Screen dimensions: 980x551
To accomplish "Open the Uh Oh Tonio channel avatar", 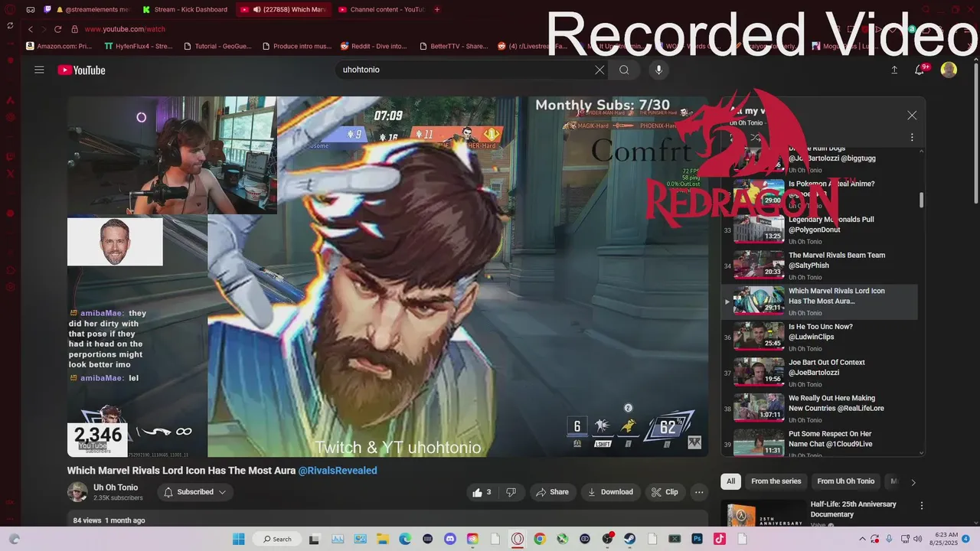I will click(x=77, y=492).
